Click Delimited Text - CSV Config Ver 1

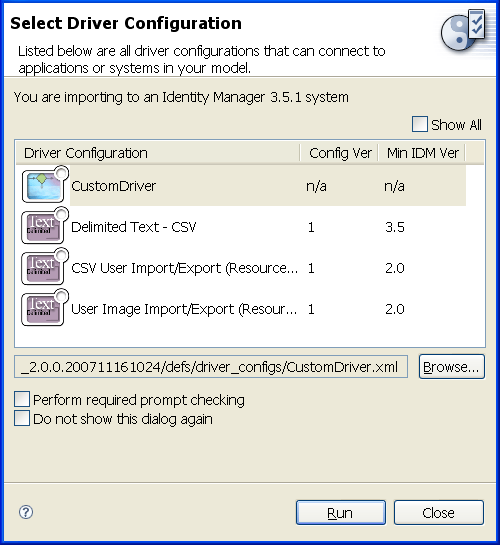(x=311, y=227)
